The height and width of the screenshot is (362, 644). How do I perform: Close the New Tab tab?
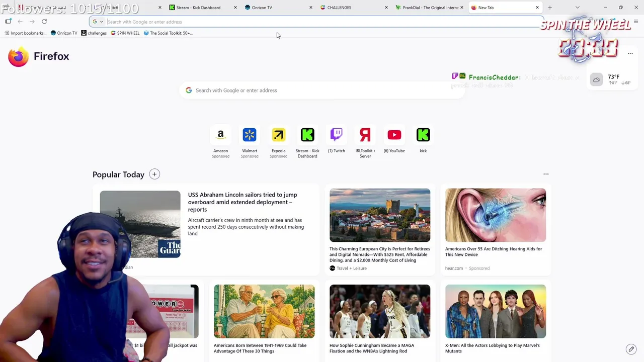537,8
